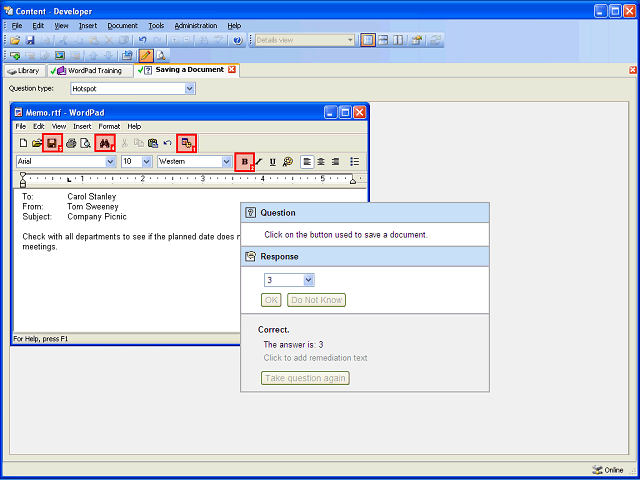
Task: Click the 'Correct.' feedback text
Action: click(x=273, y=330)
